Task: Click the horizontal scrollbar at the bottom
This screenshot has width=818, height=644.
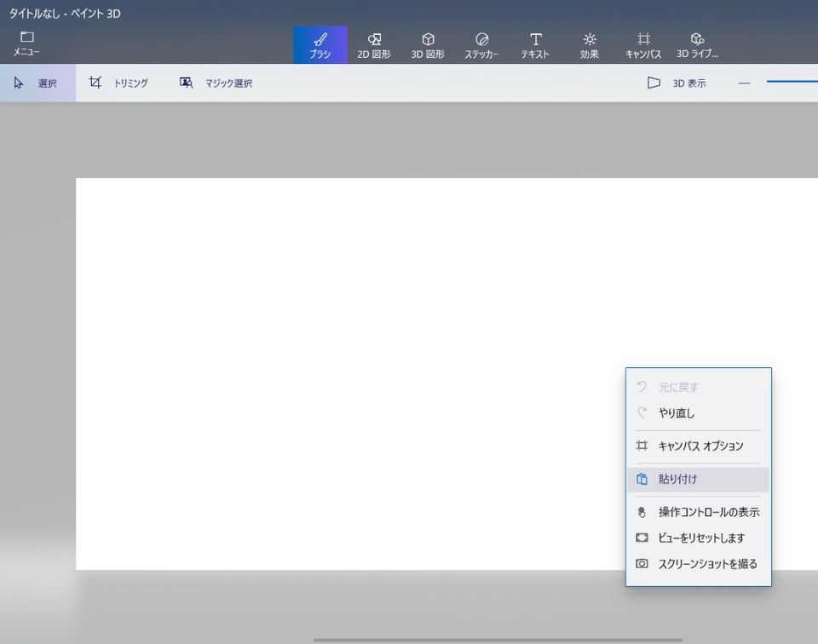Action: pos(498,640)
